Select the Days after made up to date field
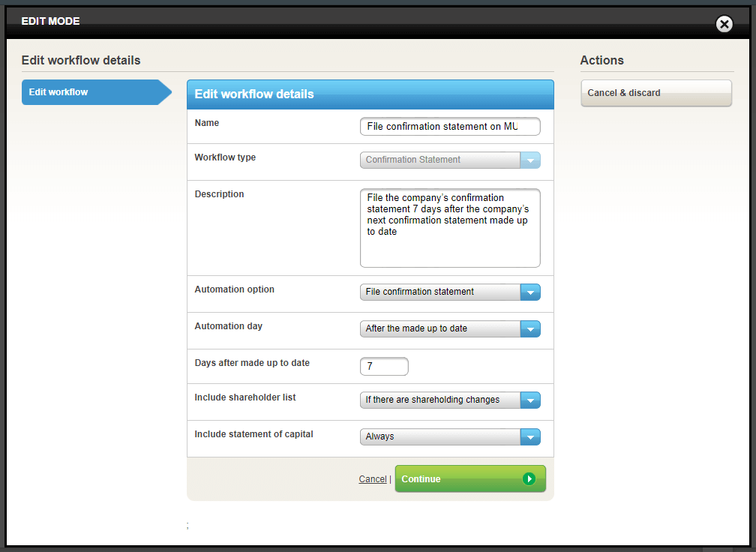The image size is (756, 552). click(384, 367)
